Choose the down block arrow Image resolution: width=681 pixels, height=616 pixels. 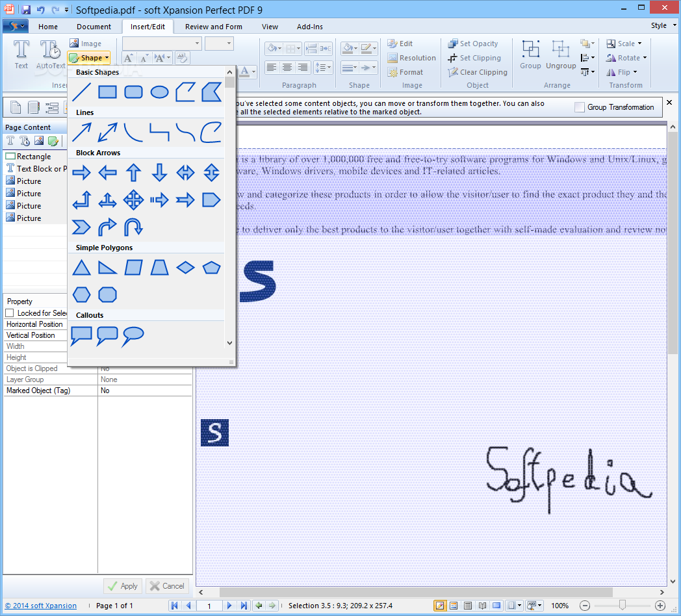pos(159,173)
